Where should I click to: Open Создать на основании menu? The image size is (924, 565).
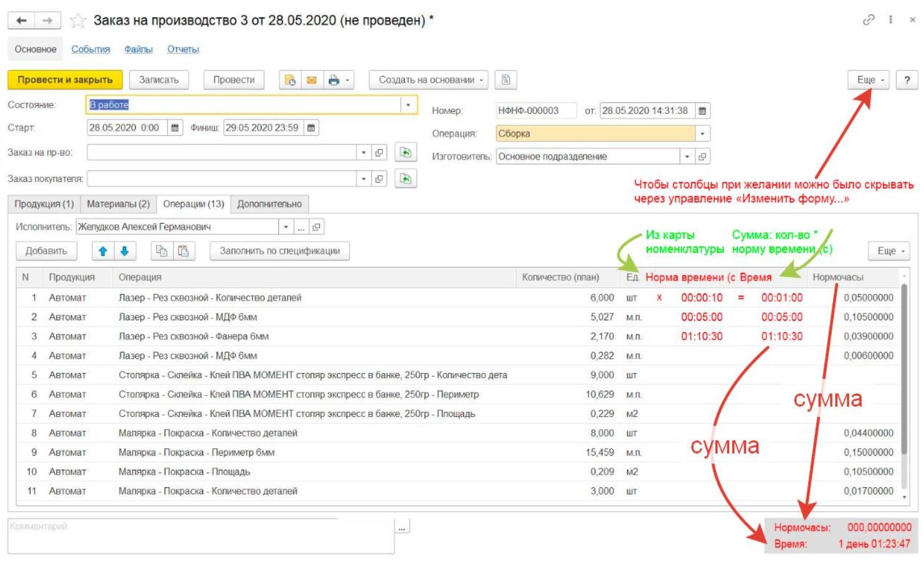pos(428,80)
